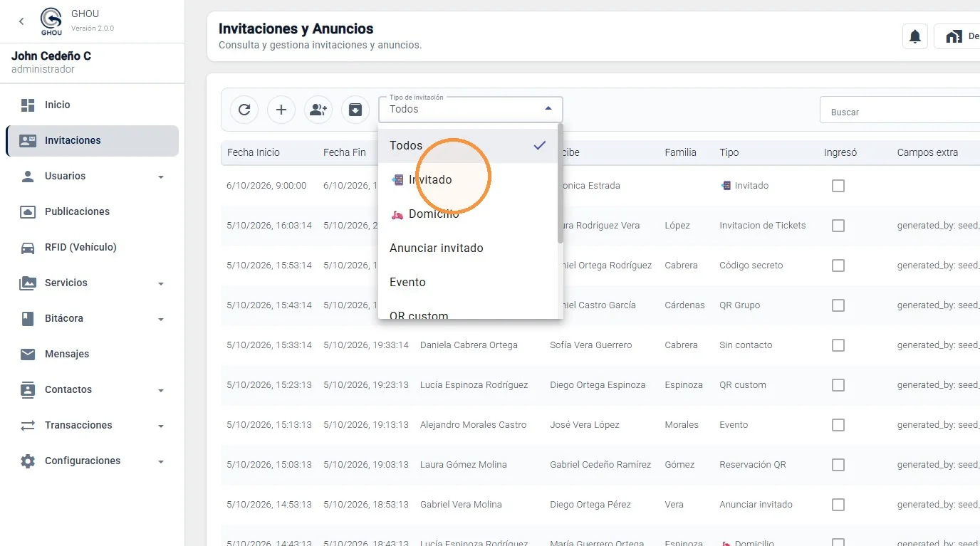This screenshot has width=980, height=546.
Task: Click the Inicio dashboard icon
Action: tap(28, 105)
